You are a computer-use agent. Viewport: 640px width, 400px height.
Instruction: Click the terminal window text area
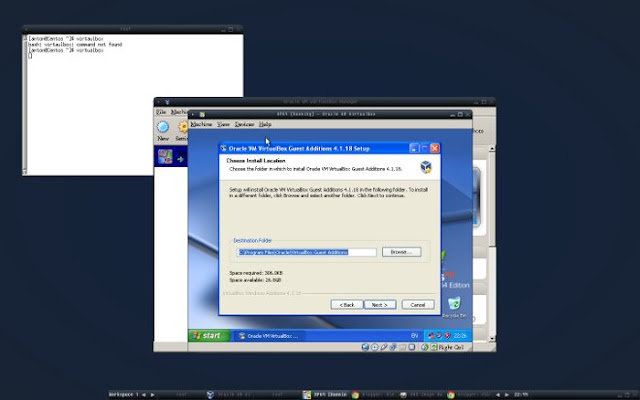tap(135, 104)
